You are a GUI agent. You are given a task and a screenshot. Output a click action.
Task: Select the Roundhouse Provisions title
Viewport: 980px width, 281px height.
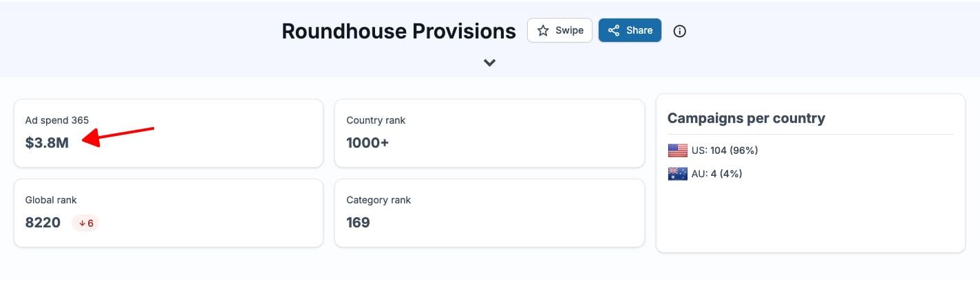coord(398,31)
